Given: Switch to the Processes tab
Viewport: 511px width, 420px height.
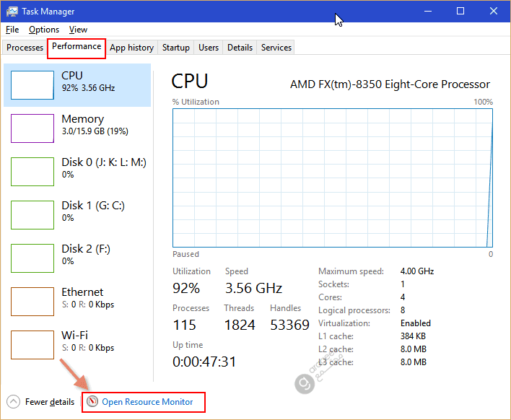Looking at the screenshot, I should point(25,48).
